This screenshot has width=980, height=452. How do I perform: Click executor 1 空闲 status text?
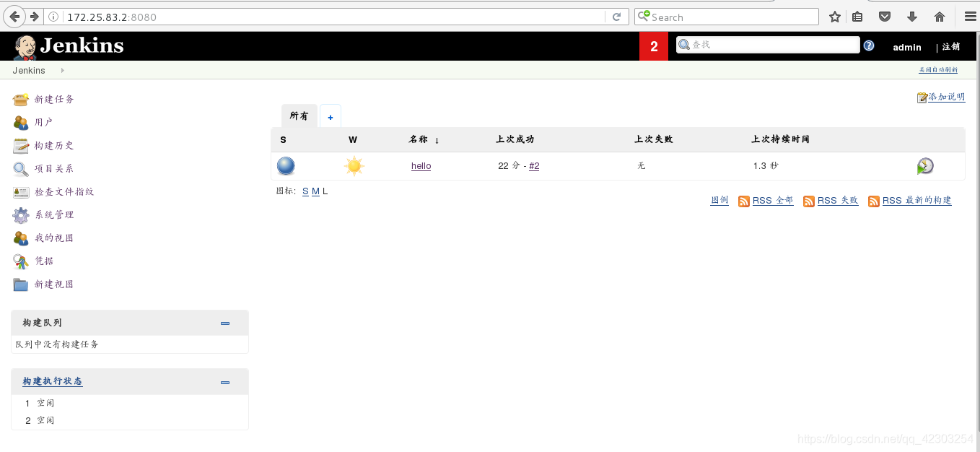pos(45,403)
